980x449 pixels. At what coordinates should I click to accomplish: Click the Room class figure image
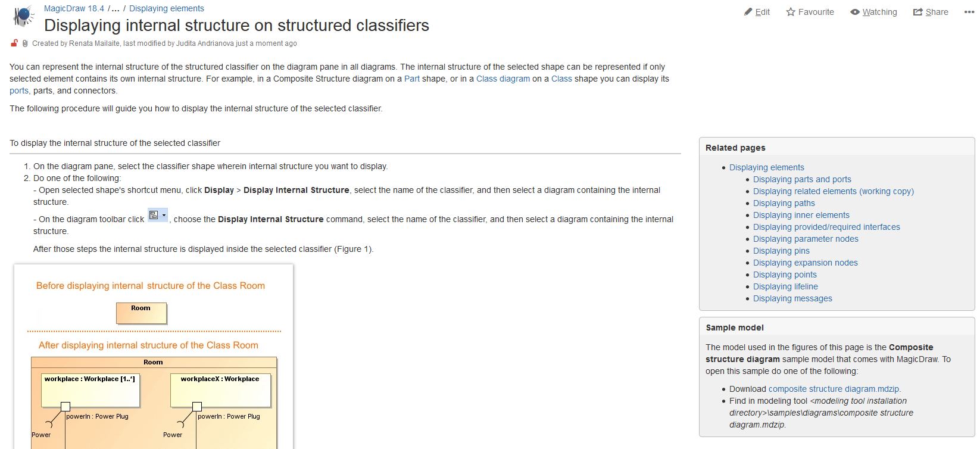(x=154, y=357)
